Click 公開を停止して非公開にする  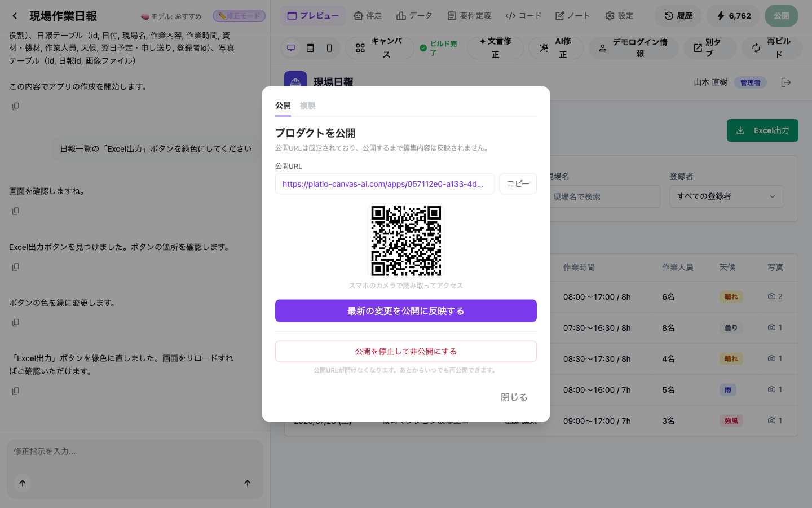click(x=406, y=351)
